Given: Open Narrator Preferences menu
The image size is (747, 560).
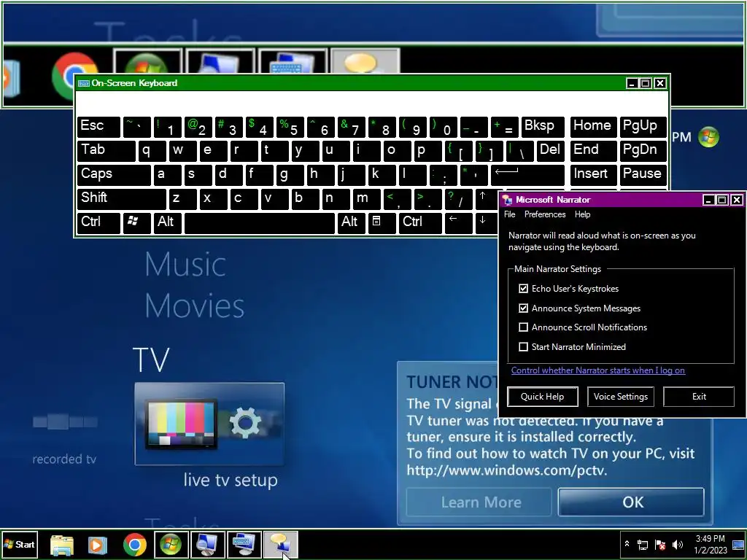Looking at the screenshot, I should pos(545,214).
